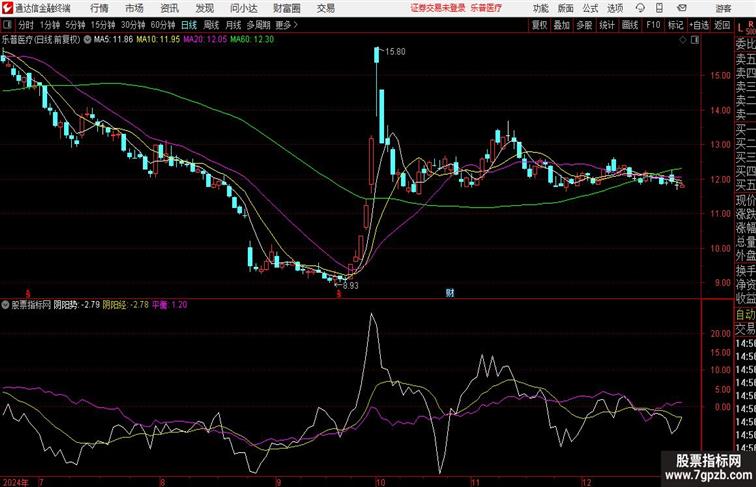756x487 pixels.
Task: Open the mail envelope icon
Action: (682, 8)
